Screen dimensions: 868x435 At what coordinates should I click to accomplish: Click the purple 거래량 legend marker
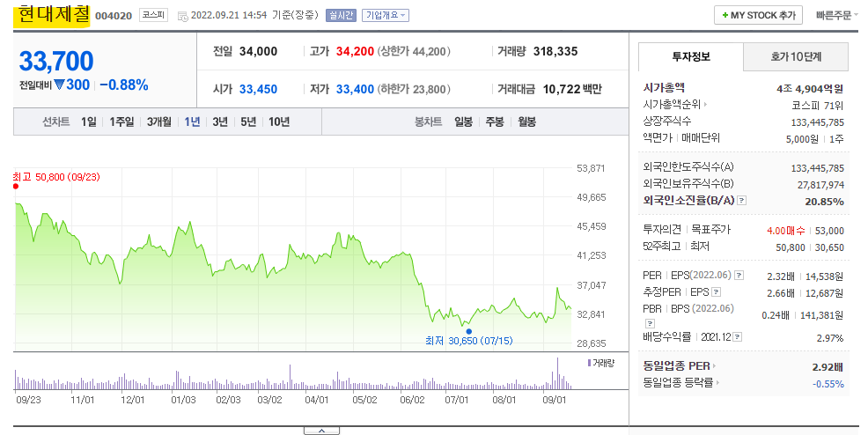pyautogui.click(x=589, y=363)
